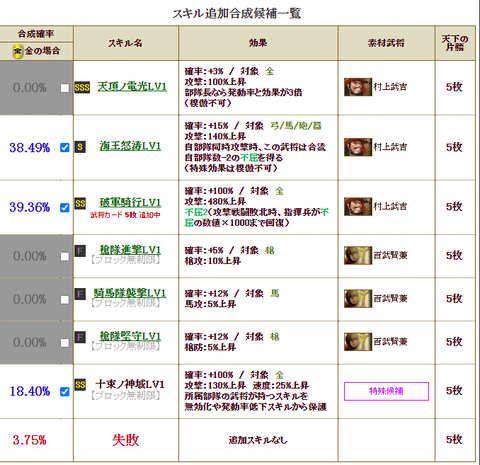Click the 特殊候補 button
480x465 pixels.
386,391
